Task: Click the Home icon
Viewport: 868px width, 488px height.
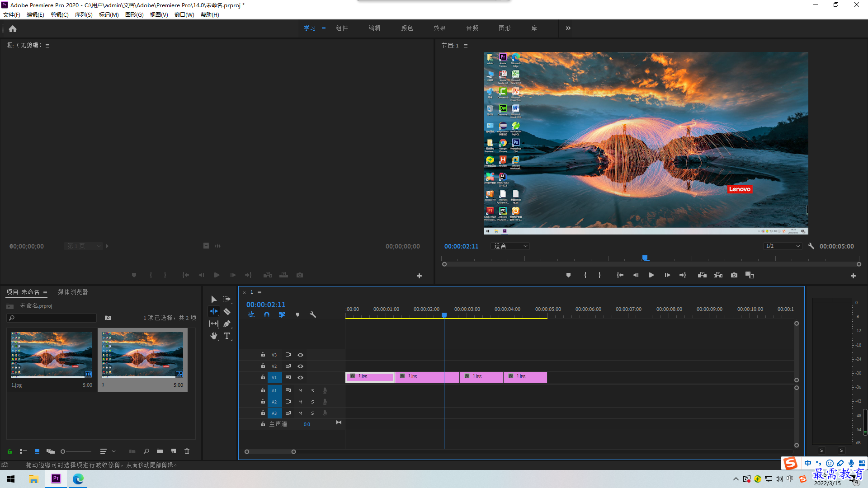Action: click(13, 29)
